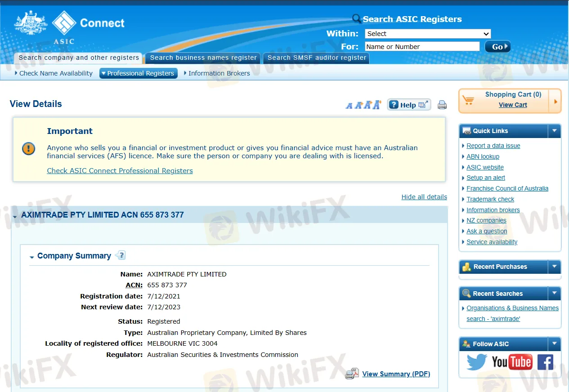Click the shopping cart icon
This screenshot has width=569, height=392.
(468, 100)
